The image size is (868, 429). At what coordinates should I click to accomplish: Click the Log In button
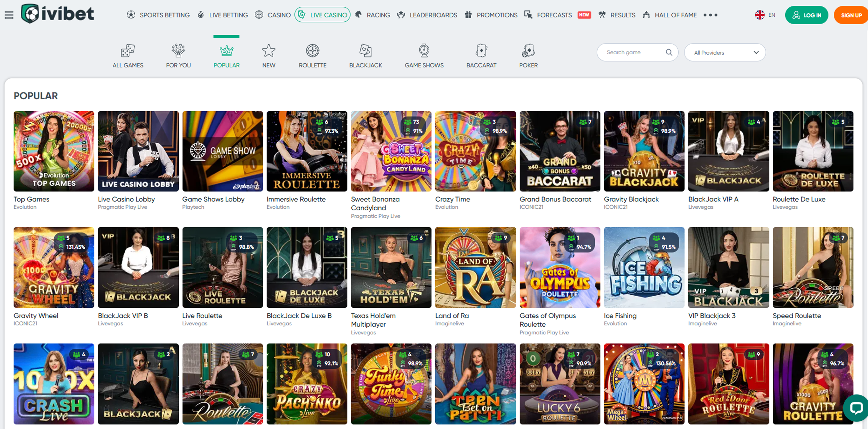[x=806, y=15]
